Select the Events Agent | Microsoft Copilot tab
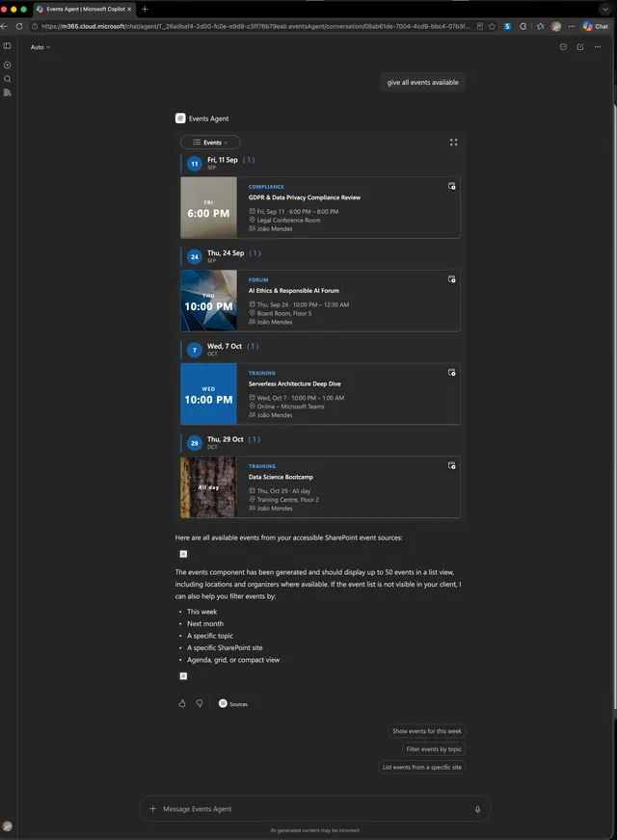The width and height of the screenshot is (617, 840). point(84,9)
